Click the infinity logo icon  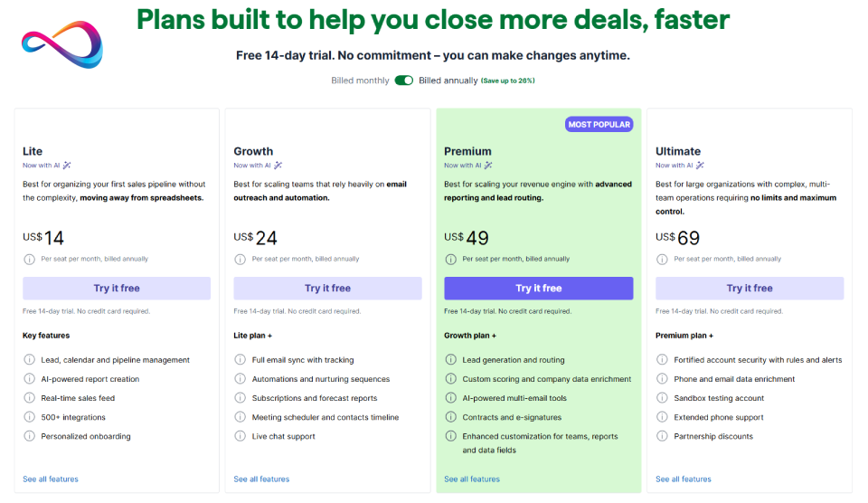pos(61,45)
